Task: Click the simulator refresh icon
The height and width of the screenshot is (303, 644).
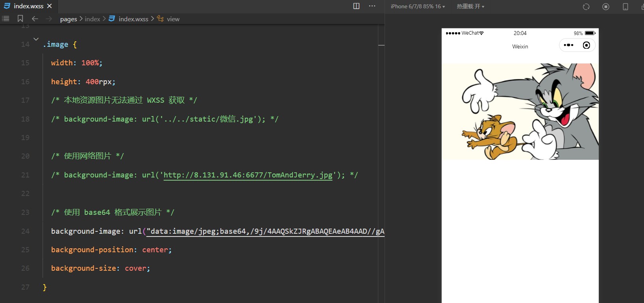Action: point(586,7)
